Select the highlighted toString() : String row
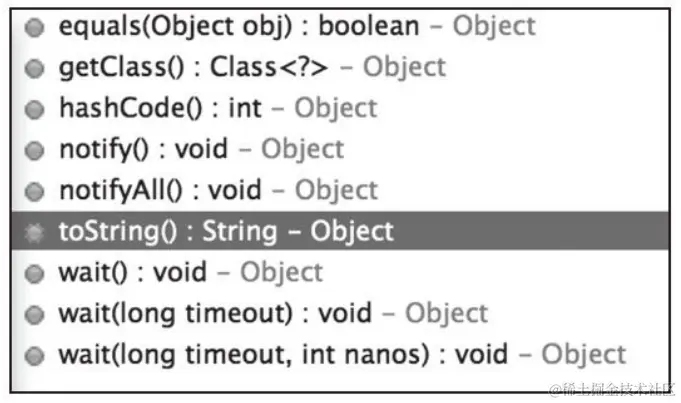 click(340, 231)
